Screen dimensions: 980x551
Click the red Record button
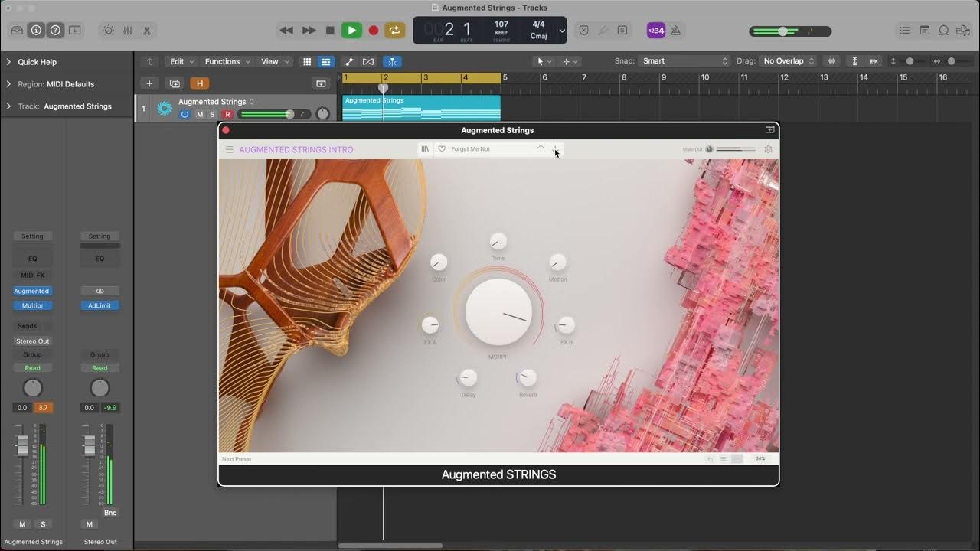[374, 31]
